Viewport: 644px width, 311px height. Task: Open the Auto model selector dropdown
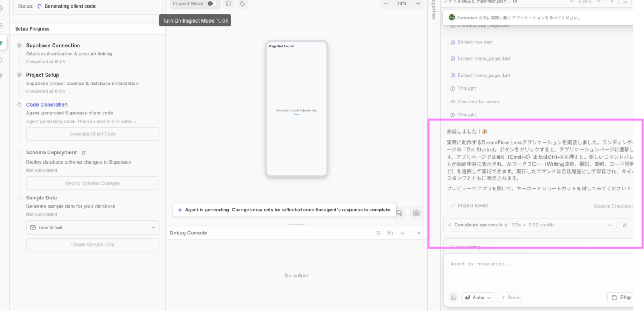tap(478, 297)
